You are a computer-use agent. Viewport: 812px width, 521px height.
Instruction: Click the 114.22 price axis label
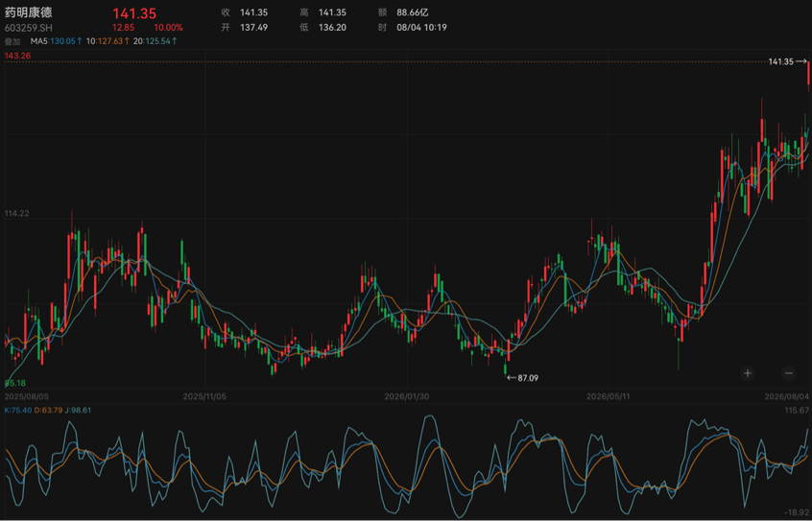click(17, 213)
